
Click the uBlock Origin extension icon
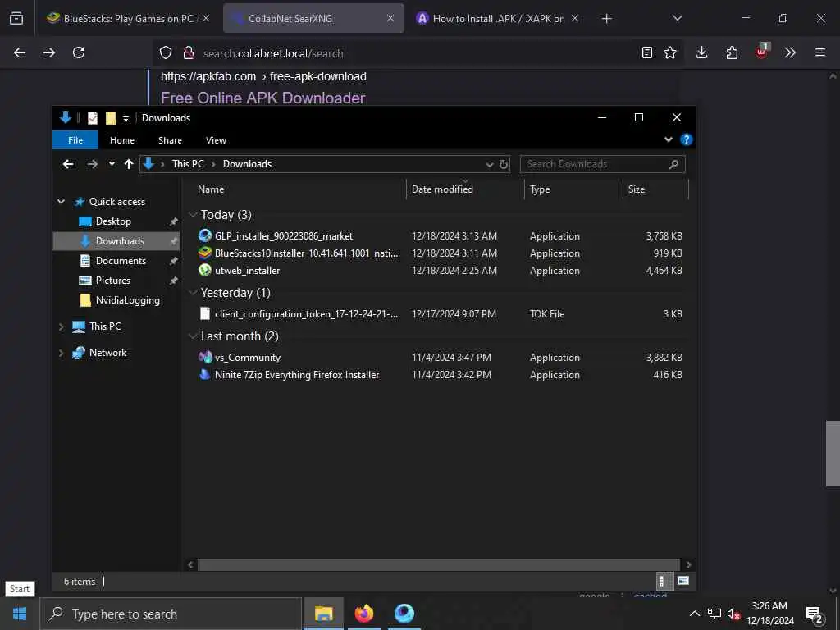point(761,52)
